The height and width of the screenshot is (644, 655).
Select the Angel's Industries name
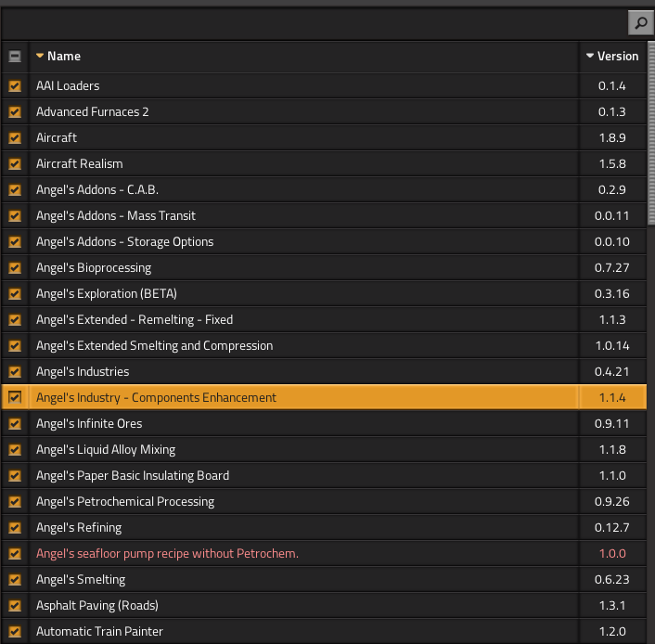pyautogui.click(x=83, y=371)
